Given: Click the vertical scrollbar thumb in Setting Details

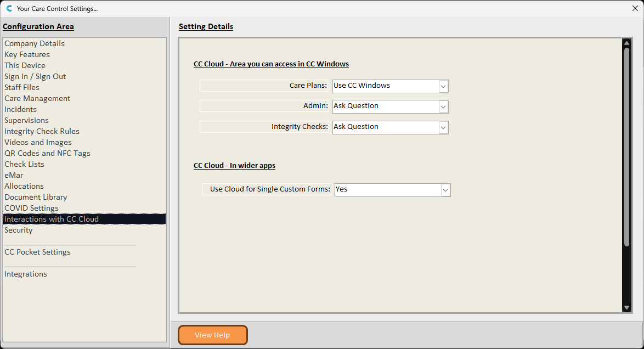Looking at the screenshot, I should click(x=627, y=147).
